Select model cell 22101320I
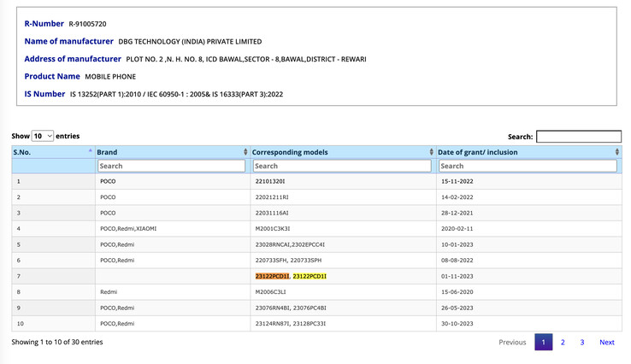 pyautogui.click(x=270, y=181)
